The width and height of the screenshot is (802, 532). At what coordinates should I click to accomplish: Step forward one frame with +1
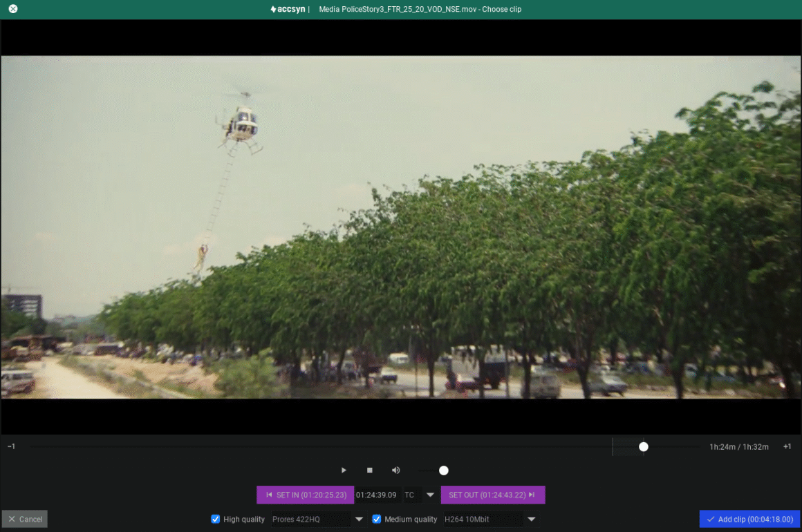click(787, 446)
